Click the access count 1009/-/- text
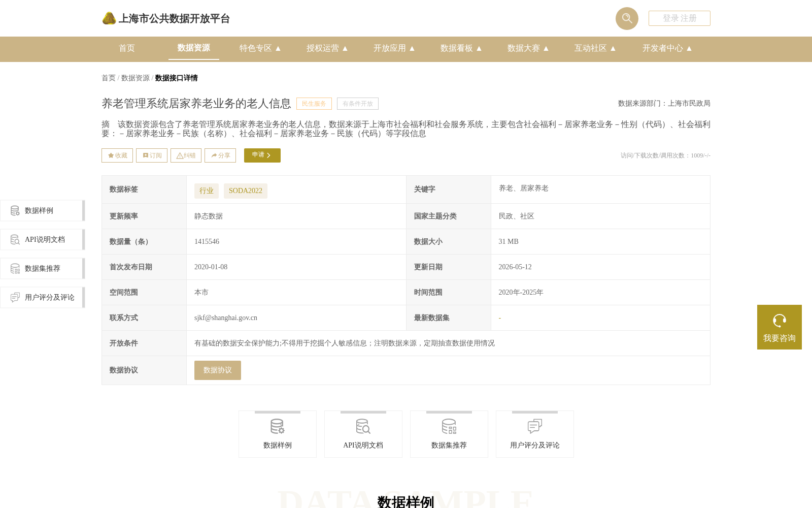Image resolution: width=812 pixels, height=508 pixels. pyautogui.click(x=665, y=155)
